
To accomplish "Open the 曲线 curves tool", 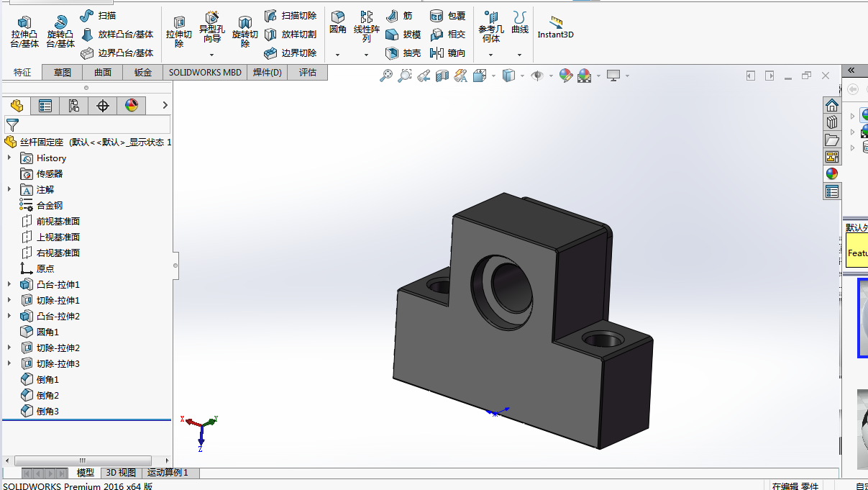I will pyautogui.click(x=520, y=23).
